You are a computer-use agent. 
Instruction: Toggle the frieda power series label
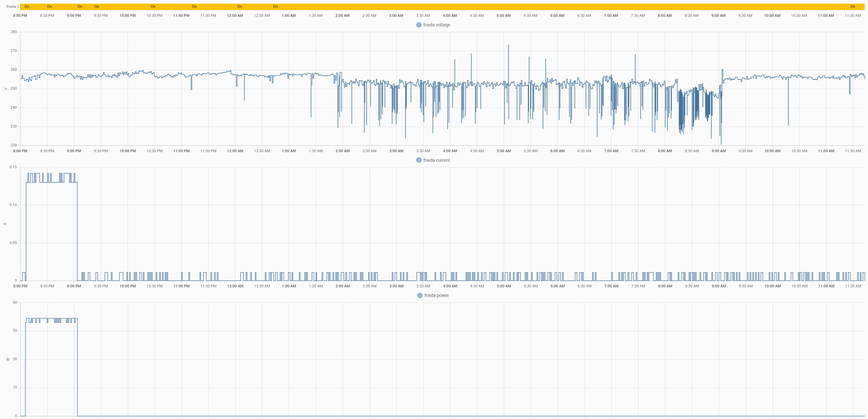click(x=436, y=295)
